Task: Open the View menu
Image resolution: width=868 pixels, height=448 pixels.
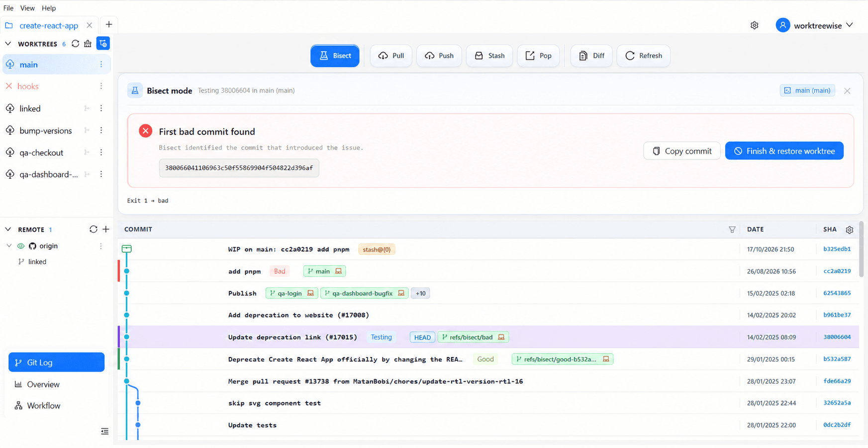Action: [27, 8]
